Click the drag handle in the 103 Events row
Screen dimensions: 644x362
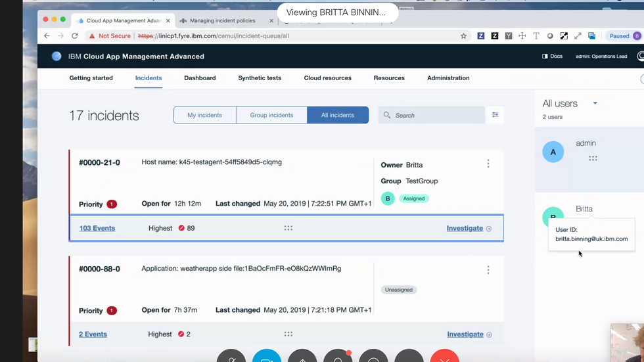coord(288,228)
